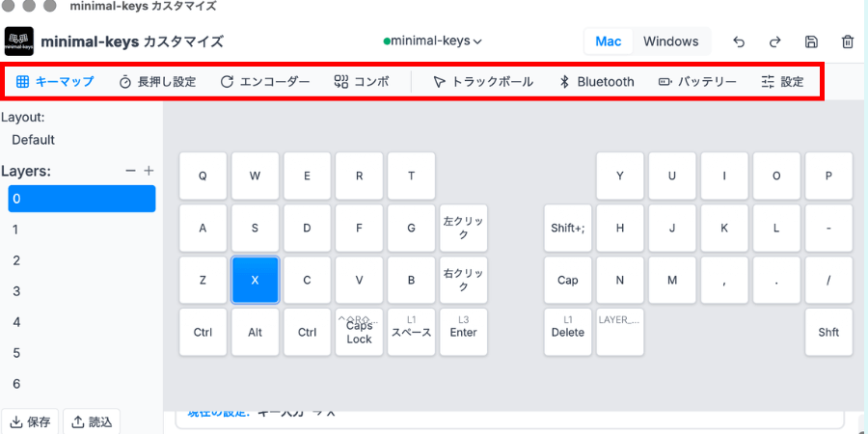Select Windows OS mode
The width and height of the screenshot is (868, 434).
pyautogui.click(x=671, y=41)
